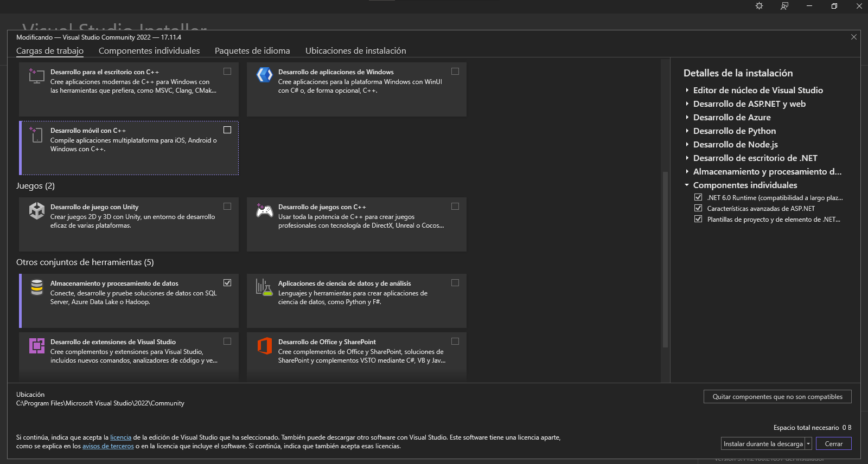Click the data science flask icon
The height and width of the screenshot is (464, 868).
click(264, 287)
